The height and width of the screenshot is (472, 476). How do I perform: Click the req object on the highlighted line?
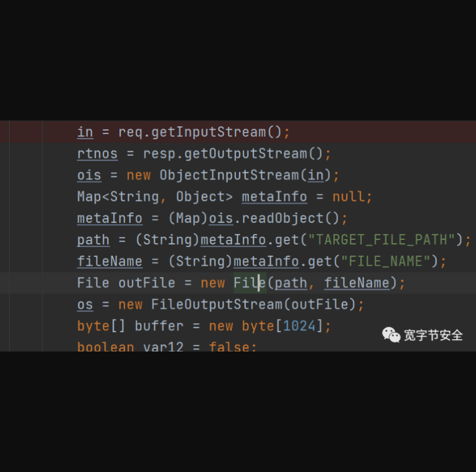130,132
